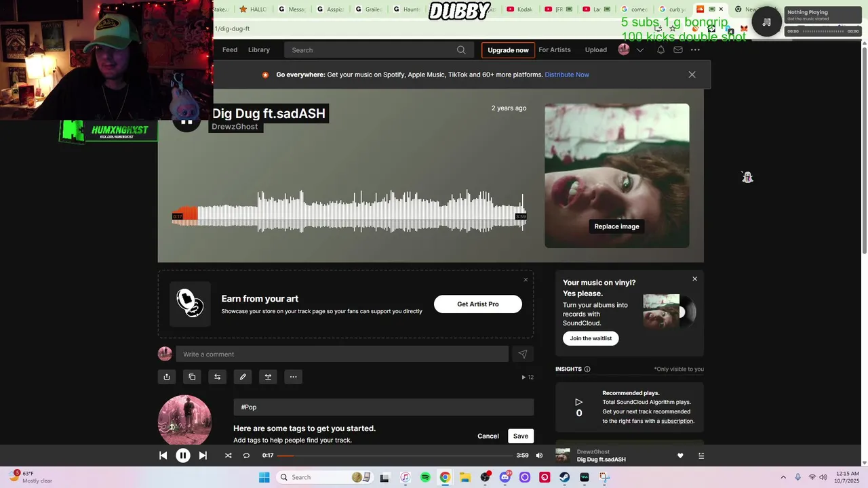Screen dimensions: 868x488
Task: Share the track using the share icon
Action: pos(167,377)
